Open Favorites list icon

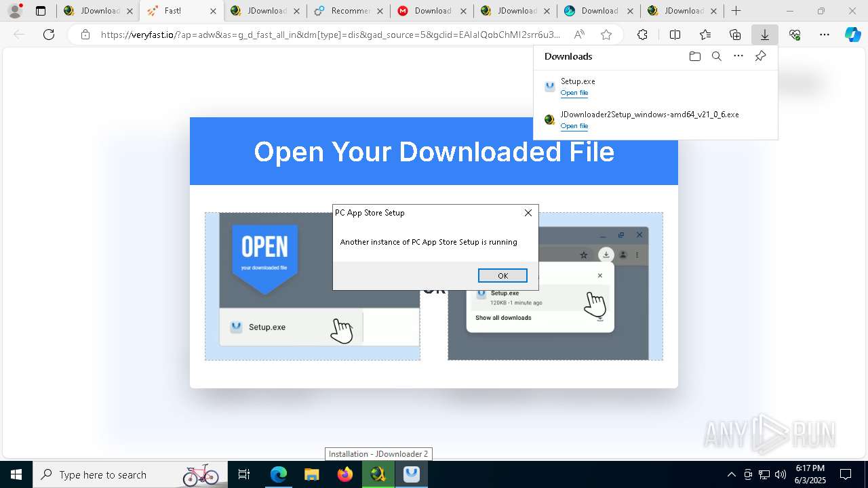coord(705,35)
